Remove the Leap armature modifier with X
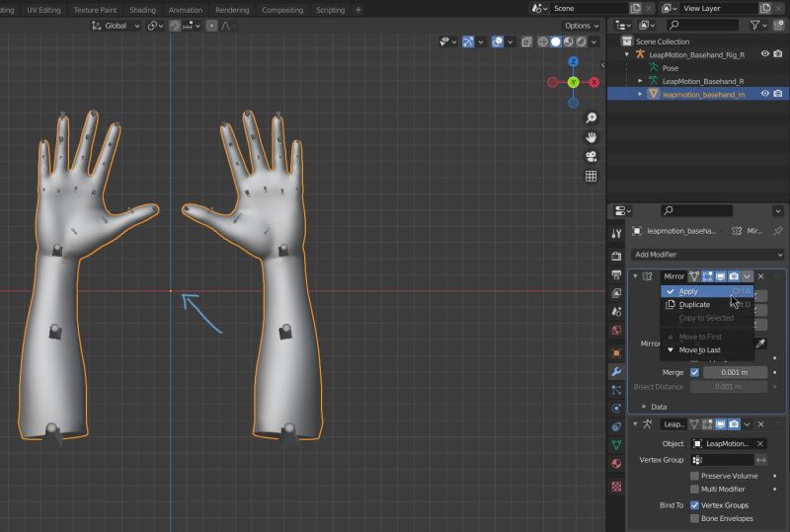The image size is (790, 532). 760,424
